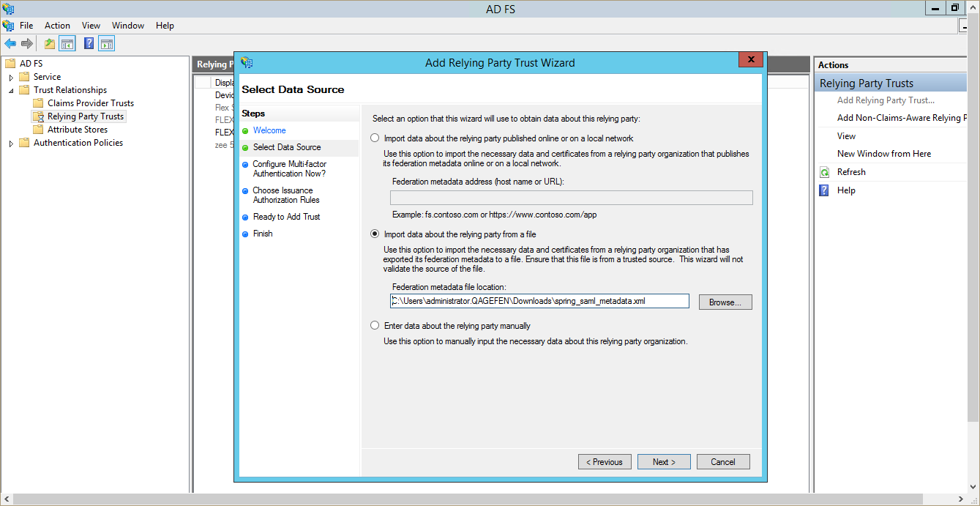The image size is (980, 506).
Task: Select import data published online radio option
Action: (x=375, y=138)
